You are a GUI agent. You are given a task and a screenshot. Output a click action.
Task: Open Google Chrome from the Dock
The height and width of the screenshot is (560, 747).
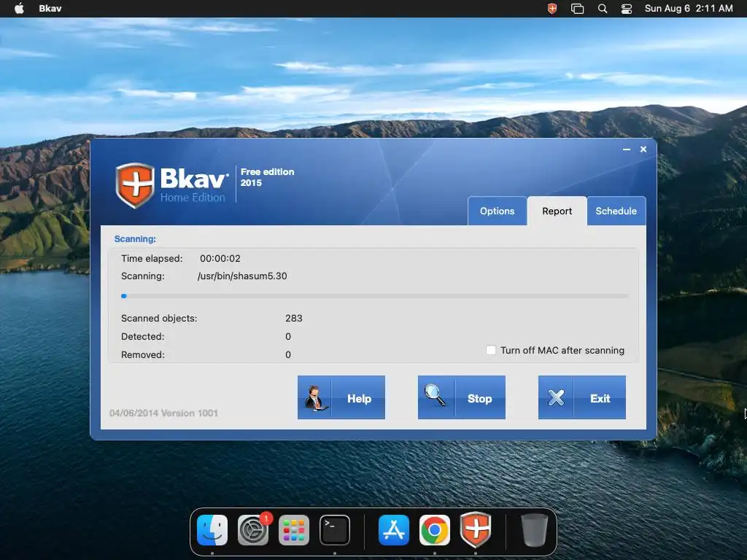click(x=435, y=529)
